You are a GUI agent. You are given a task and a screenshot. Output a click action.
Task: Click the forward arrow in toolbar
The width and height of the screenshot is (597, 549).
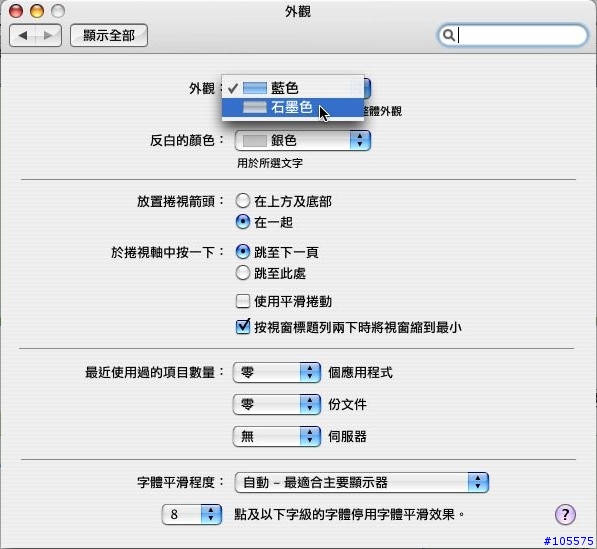coord(48,35)
